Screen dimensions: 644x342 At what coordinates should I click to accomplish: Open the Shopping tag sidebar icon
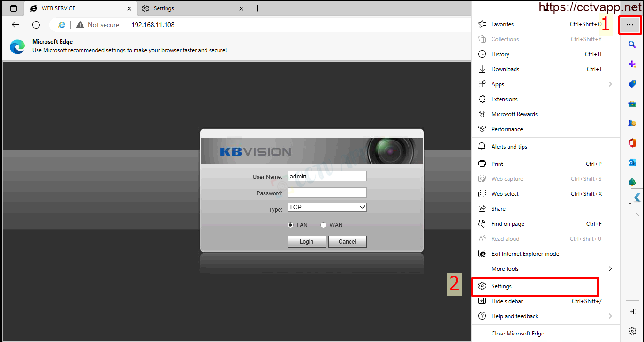point(632,84)
